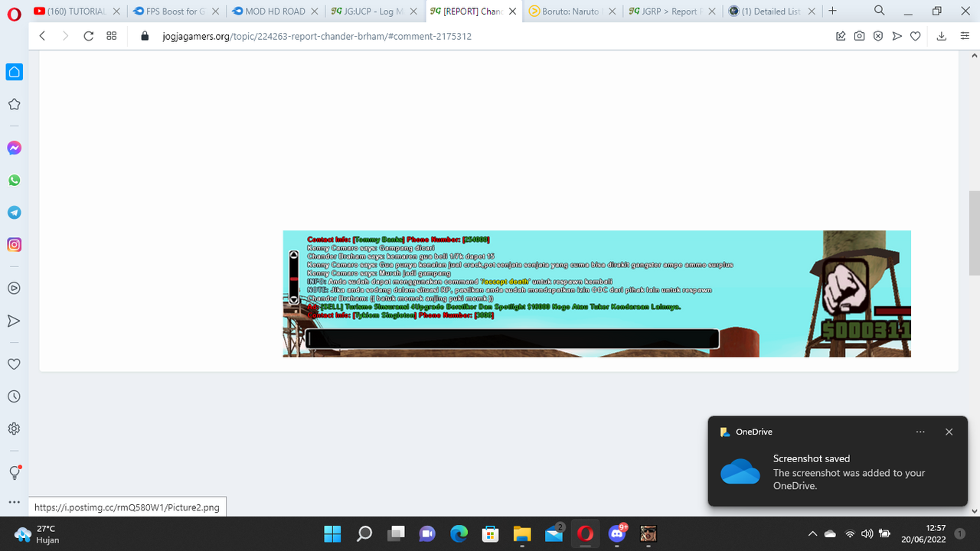Close the Boruto: Naruto tab
Viewport: 980px width, 551px height.
point(612,11)
